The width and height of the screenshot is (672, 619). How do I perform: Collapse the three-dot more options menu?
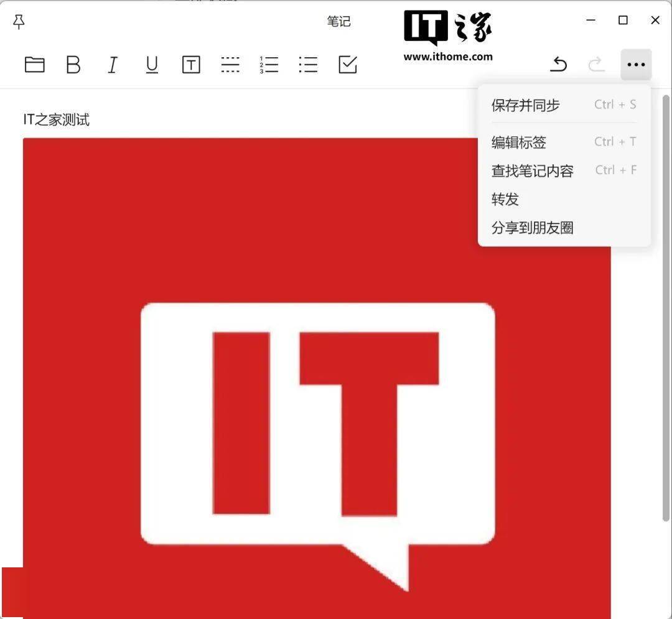coord(636,65)
